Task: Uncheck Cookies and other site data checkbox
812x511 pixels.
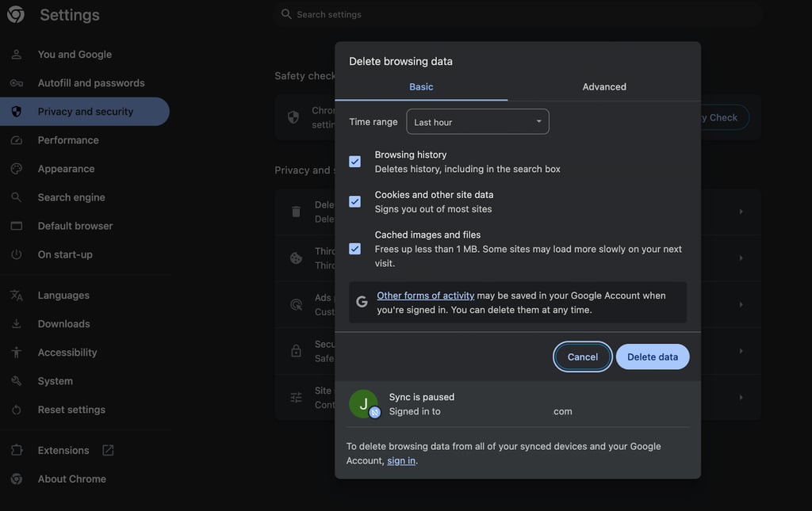Action: pyautogui.click(x=354, y=202)
